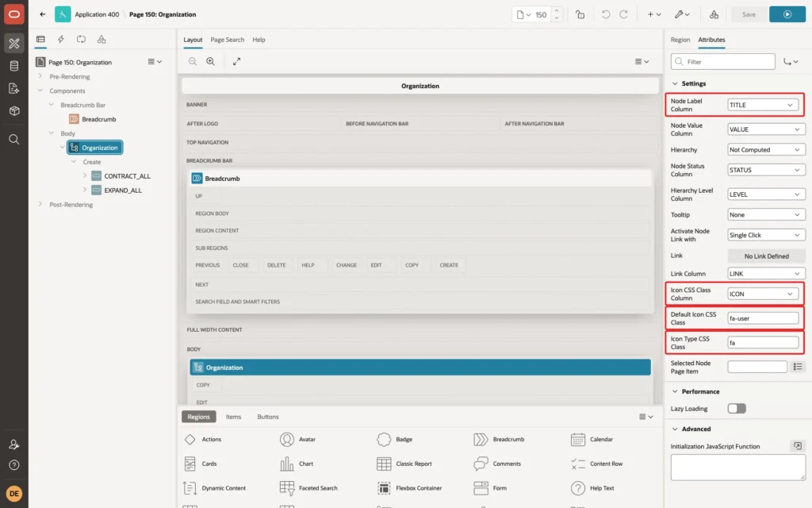Open administration user icon in sidebar
The image size is (812, 508).
coord(14,444)
